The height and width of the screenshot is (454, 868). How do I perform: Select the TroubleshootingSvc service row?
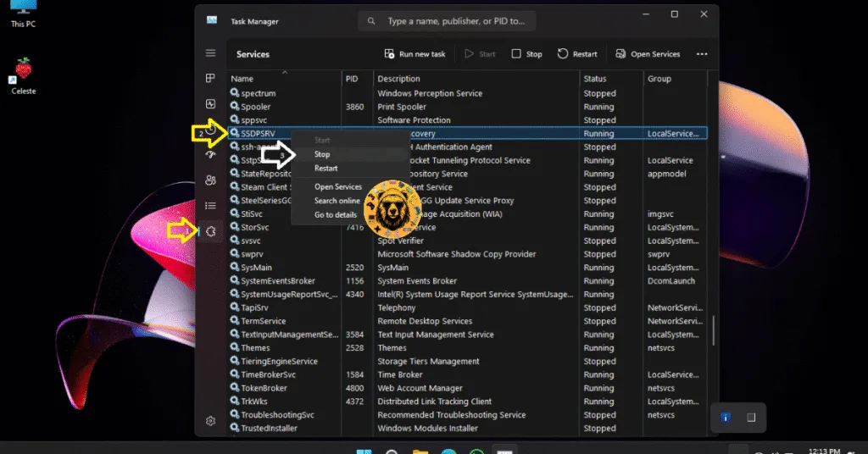468,415
